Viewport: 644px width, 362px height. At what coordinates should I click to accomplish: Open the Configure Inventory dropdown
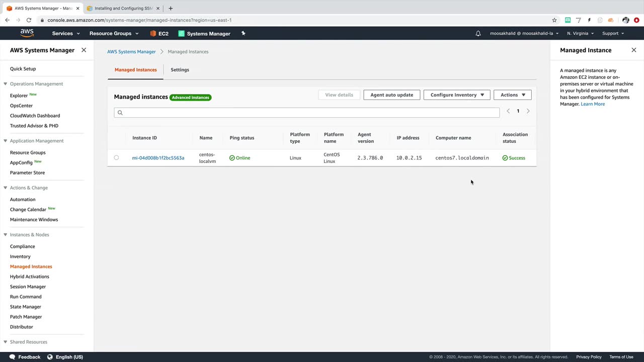tap(457, 95)
